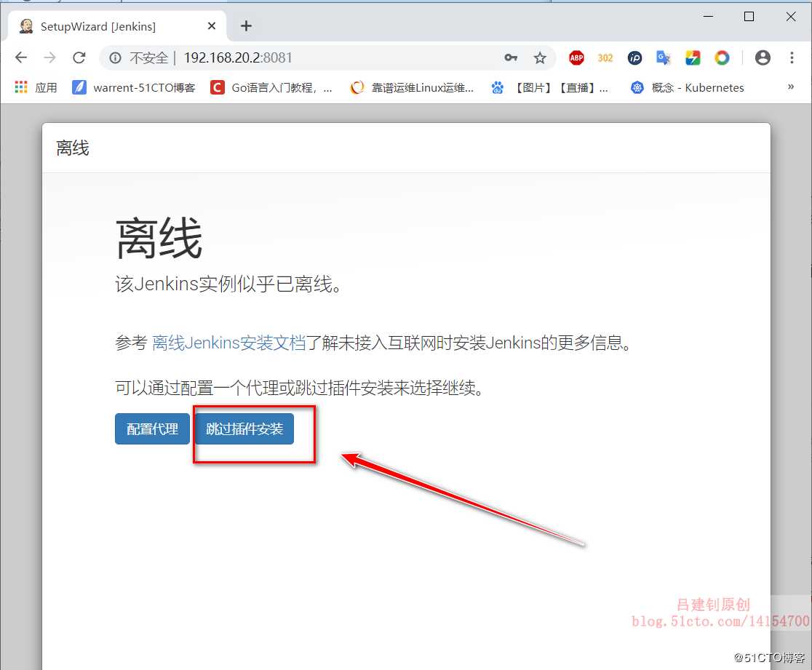This screenshot has height=670, width=812.
Task: Open the Google Translate extension
Action: (664, 57)
